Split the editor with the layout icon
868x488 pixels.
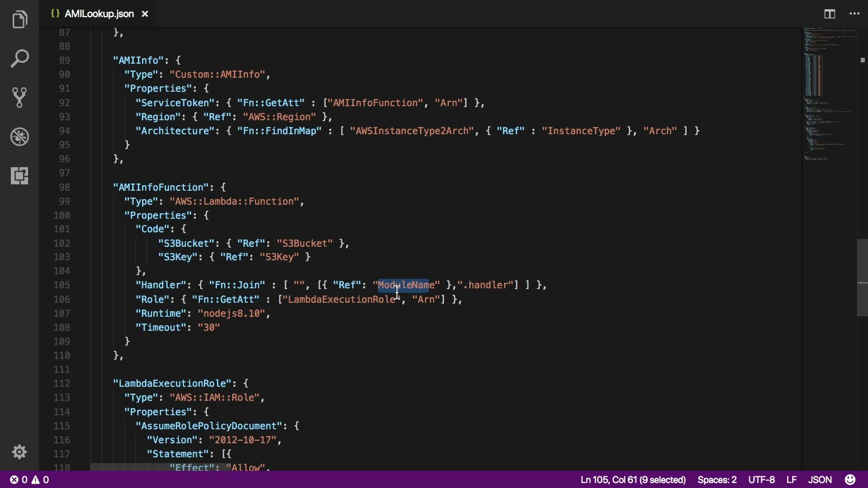(830, 14)
